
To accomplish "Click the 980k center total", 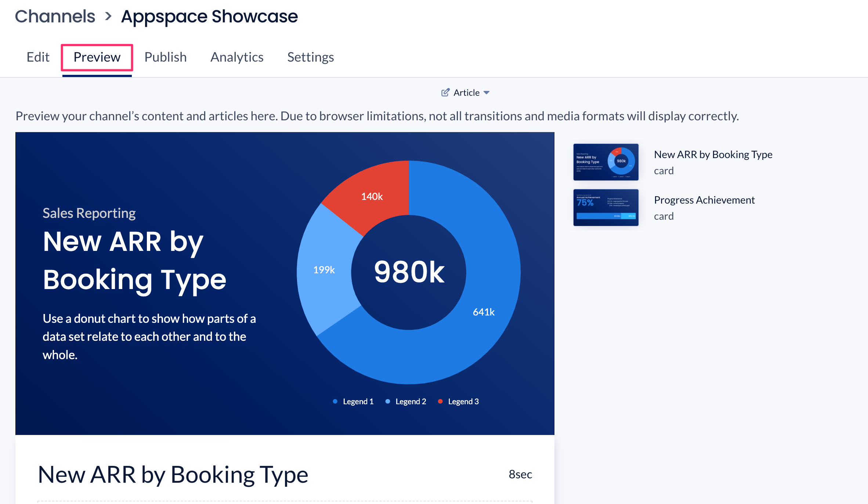I will [x=409, y=272].
